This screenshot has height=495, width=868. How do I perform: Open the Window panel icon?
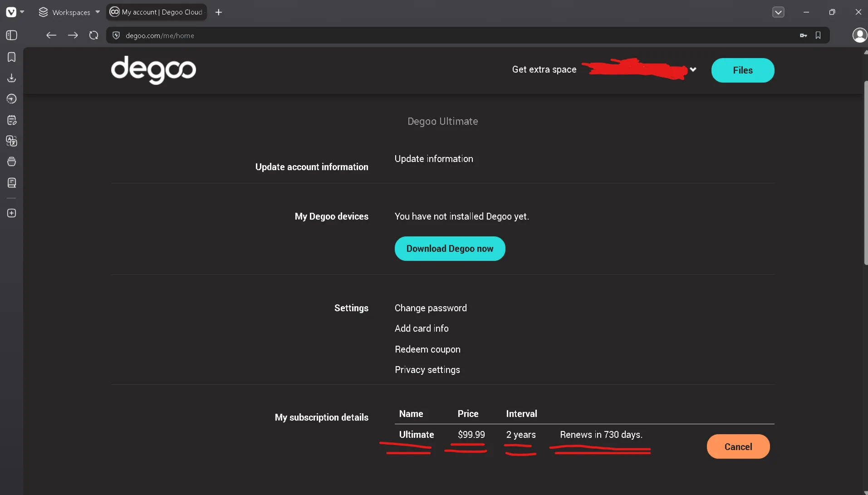click(x=12, y=162)
